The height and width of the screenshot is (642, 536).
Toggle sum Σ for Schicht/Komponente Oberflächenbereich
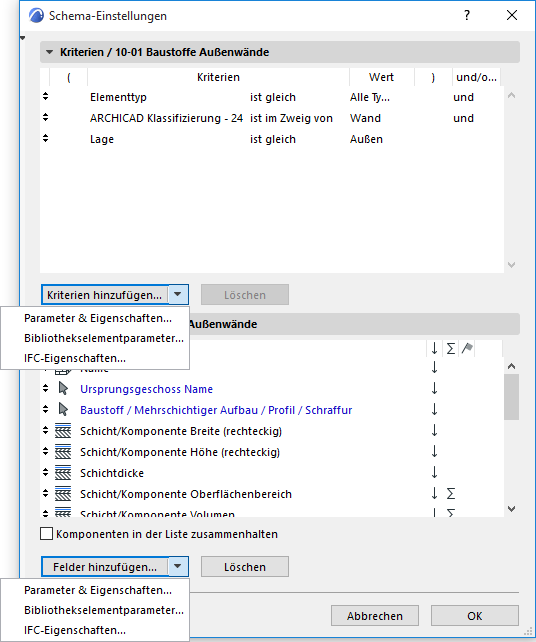click(451, 494)
